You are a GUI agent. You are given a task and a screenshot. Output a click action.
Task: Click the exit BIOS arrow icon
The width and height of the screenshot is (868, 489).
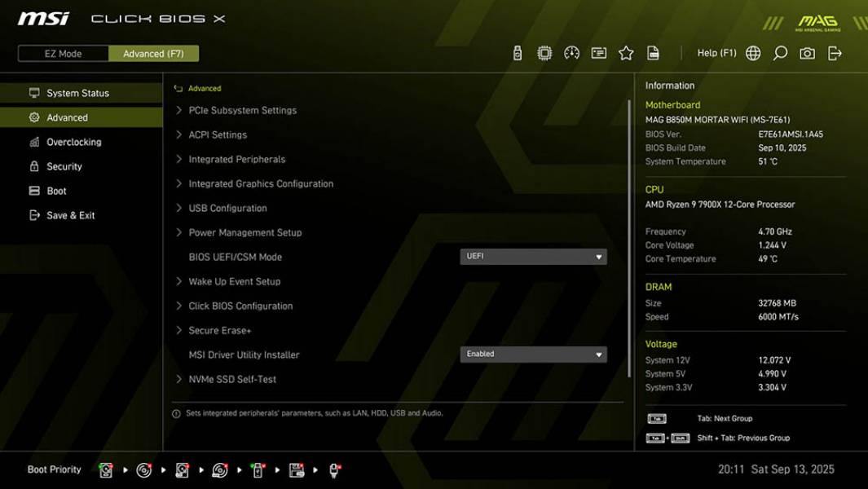[x=834, y=52]
